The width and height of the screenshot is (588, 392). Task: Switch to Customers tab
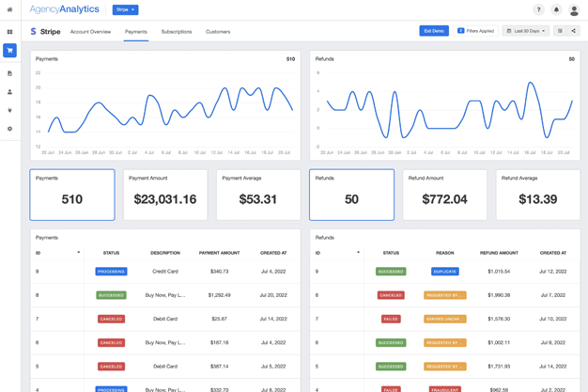[x=218, y=32]
